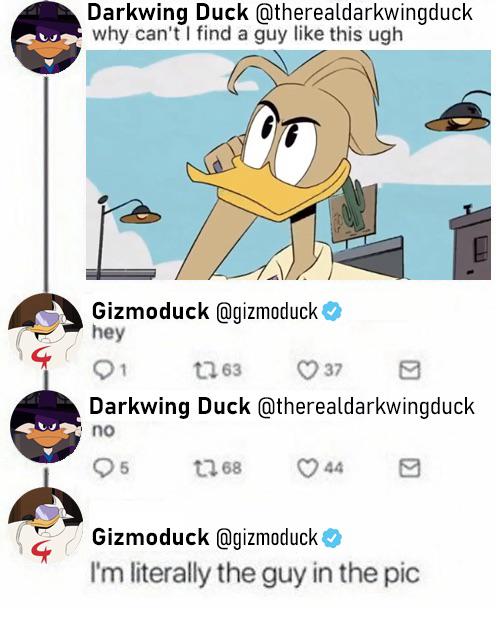The height and width of the screenshot is (625, 500).
Task: Open Darkwing Duck's avatar beside "no" tweet
Action: point(46,426)
